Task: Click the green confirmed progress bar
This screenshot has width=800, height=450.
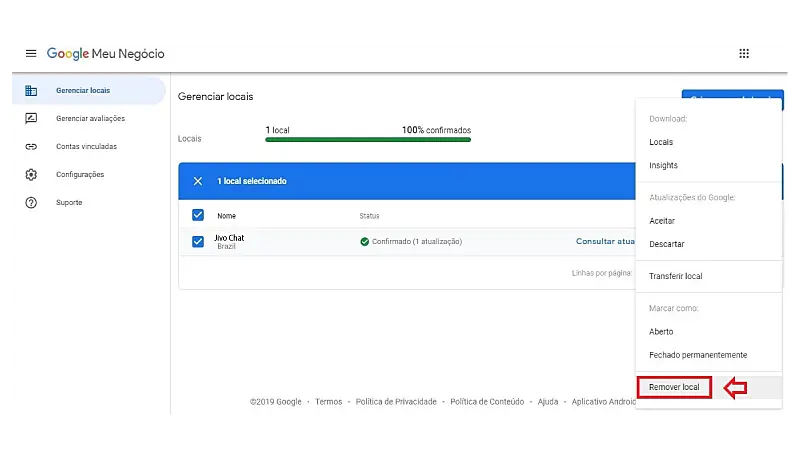Action: pyautogui.click(x=368, y=140)
